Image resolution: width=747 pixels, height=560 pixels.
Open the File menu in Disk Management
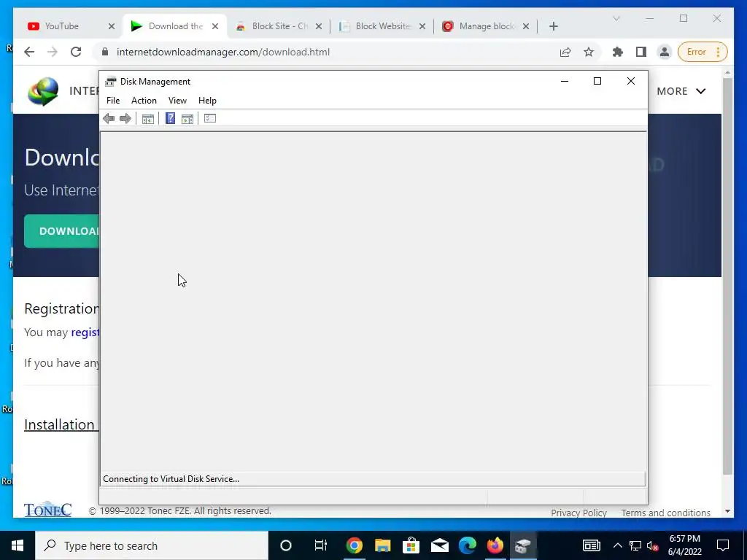(x=113, y=101)
